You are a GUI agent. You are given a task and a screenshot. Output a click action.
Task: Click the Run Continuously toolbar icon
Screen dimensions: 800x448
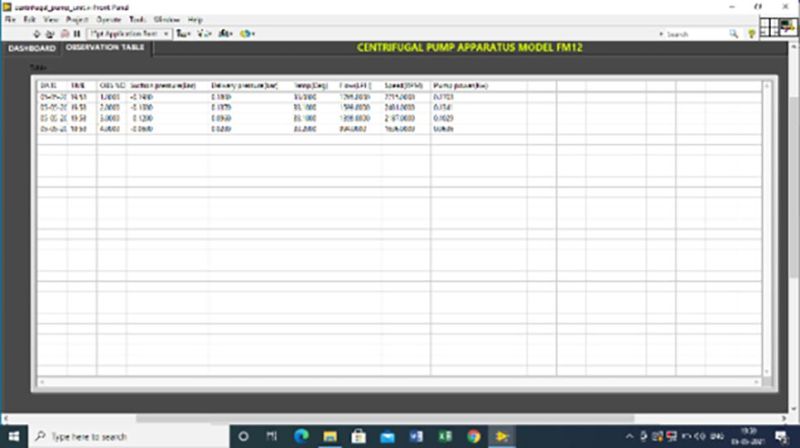[50, 33]
